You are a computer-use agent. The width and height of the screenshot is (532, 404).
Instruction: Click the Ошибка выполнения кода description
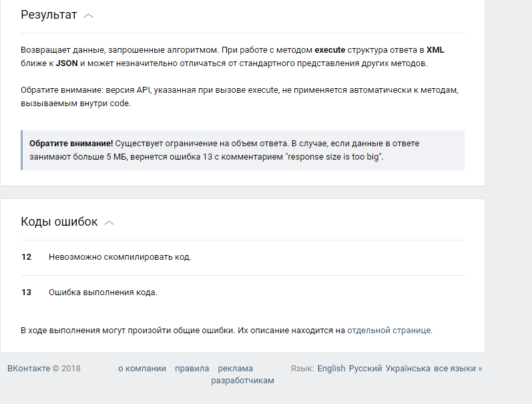(103, 292)
